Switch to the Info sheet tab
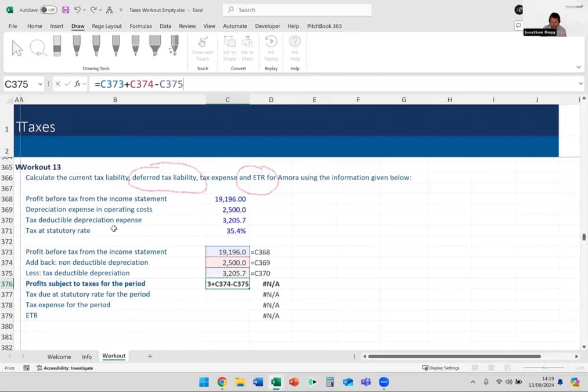Screen dimensions: 588x392 [86, 357]
